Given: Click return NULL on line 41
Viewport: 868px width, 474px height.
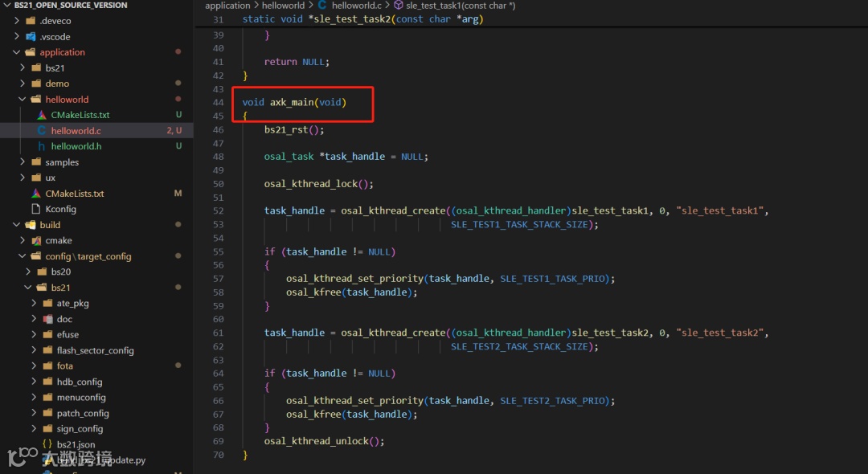Looking at the screenshot, I should click(x=296, y=61).
